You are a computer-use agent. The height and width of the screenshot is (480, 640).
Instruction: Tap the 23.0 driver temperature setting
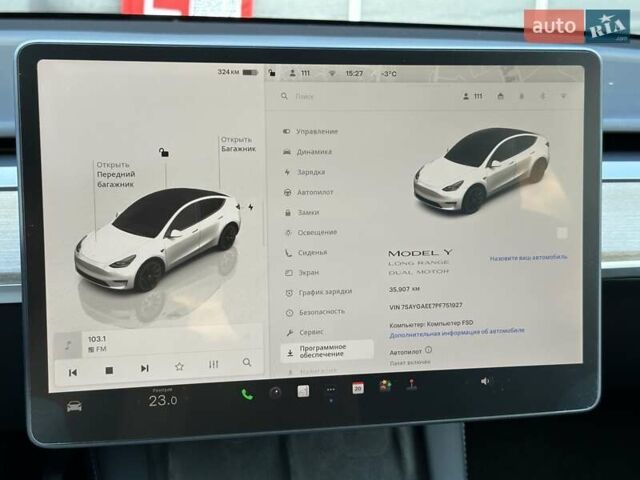point(162,400)
